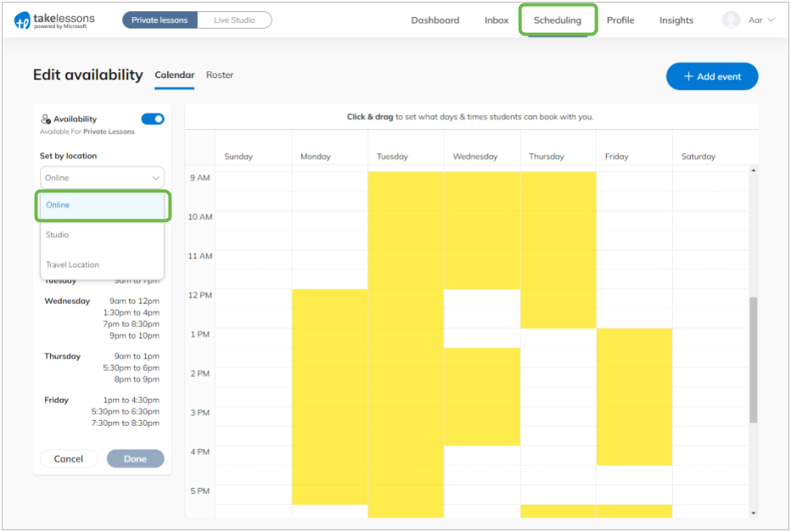Click the Friday label in availability list
Image resolution: width=791 pixels, height=532 pixels.
coord(57,401)
